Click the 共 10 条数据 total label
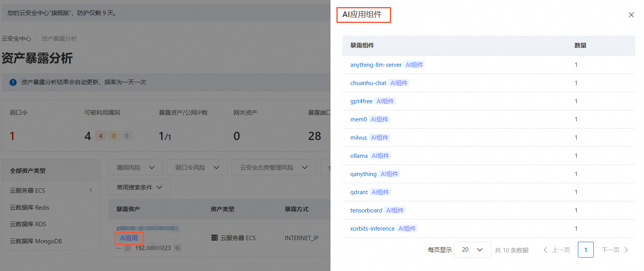 pos(512,250)
